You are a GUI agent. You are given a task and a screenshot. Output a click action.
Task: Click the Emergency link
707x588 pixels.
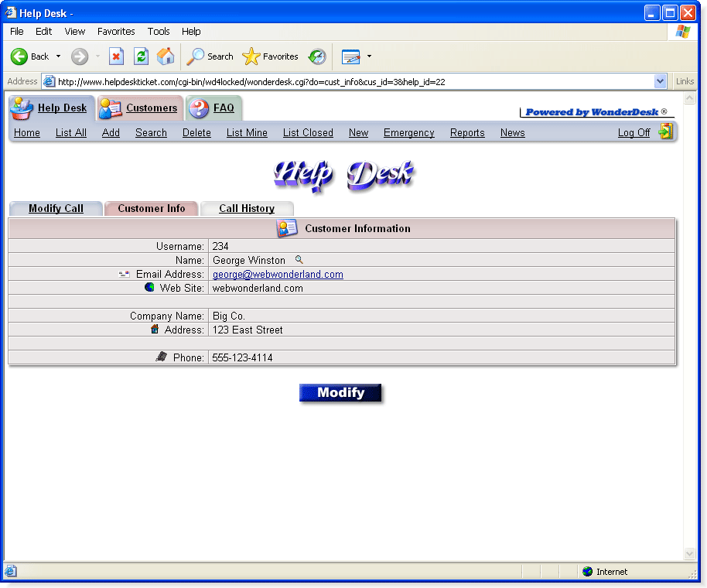pyautogui.click(x=409, y=132)
